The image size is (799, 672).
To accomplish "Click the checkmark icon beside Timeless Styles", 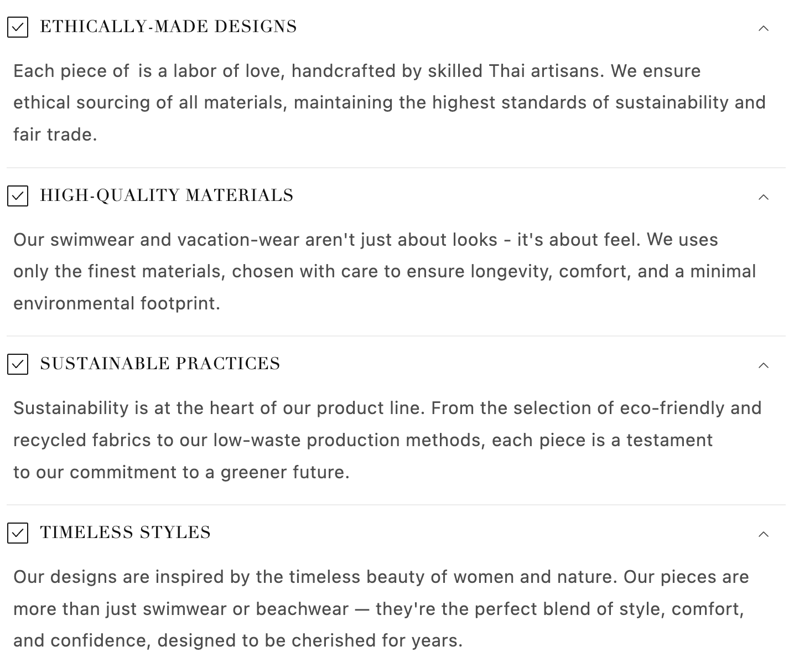I will [x=18, y=533].
